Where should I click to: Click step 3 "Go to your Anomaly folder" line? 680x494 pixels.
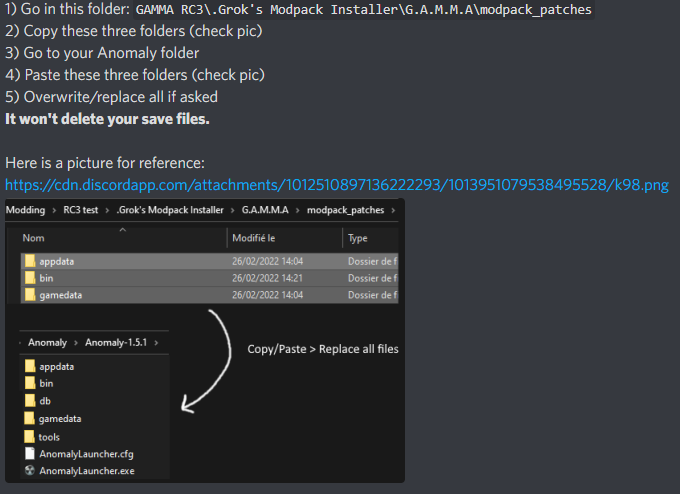(x=102, y=53)
